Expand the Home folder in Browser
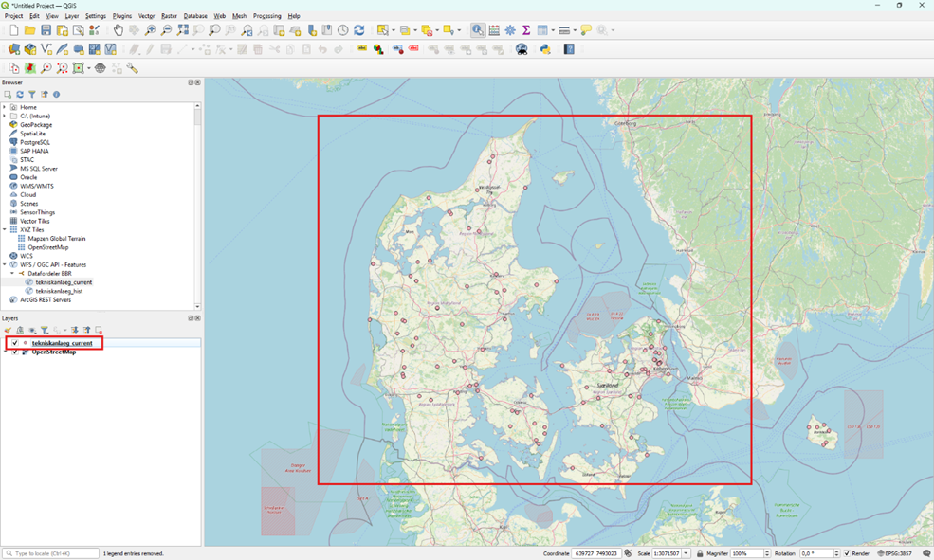The height and width of the screenshot is (560, 934). pos(5,107)
